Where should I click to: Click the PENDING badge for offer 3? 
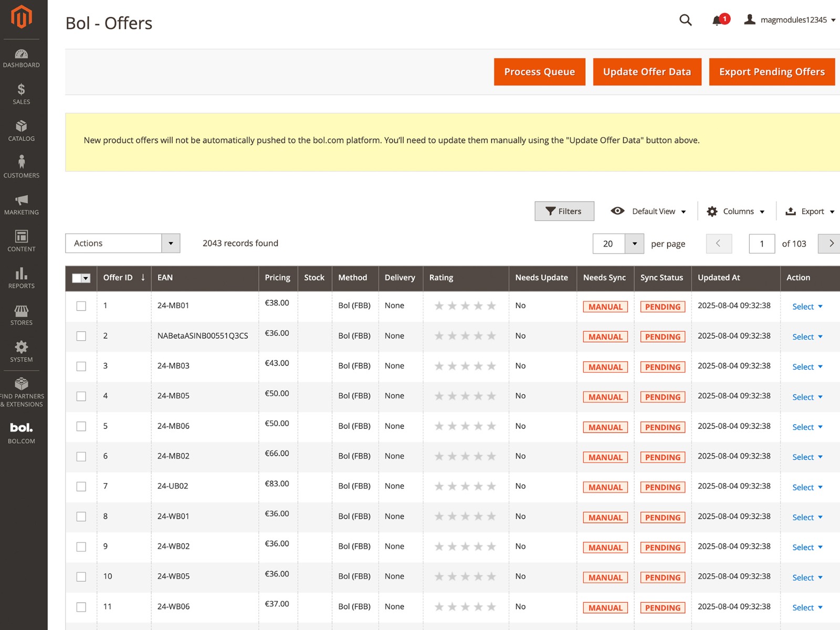(x=663, y=367)
